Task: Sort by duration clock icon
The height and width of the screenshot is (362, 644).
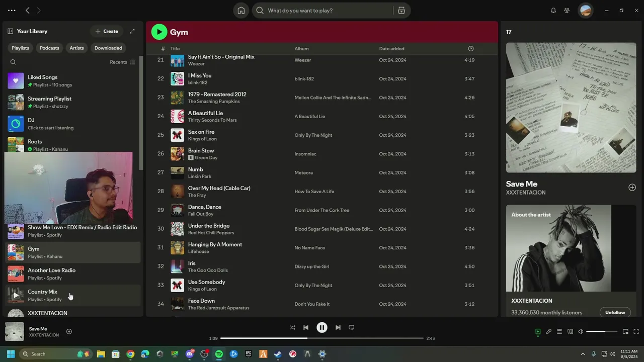Action: pyautogui.click(x=471, y=49)
